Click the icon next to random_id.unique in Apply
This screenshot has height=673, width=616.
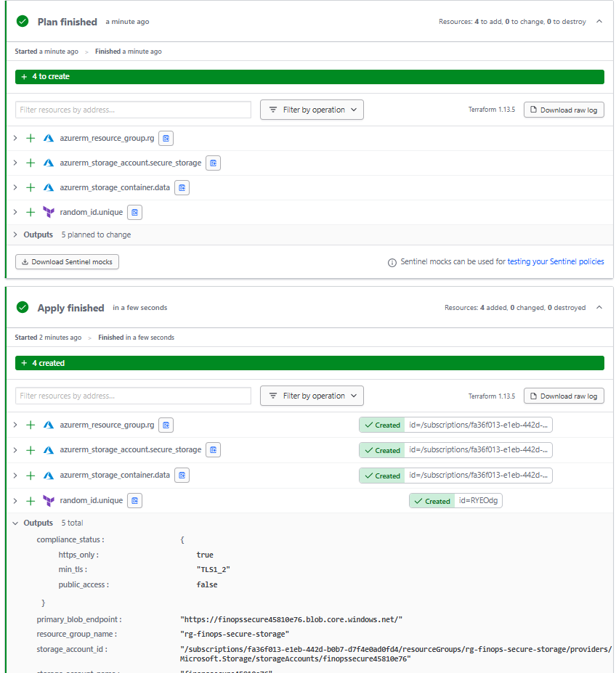tap(134, 501)
